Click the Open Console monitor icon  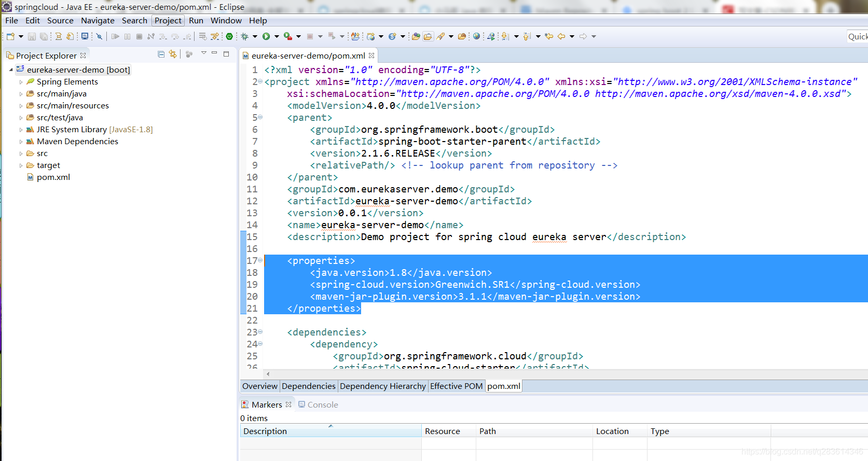pyautogui.click(x=85, y=36)
